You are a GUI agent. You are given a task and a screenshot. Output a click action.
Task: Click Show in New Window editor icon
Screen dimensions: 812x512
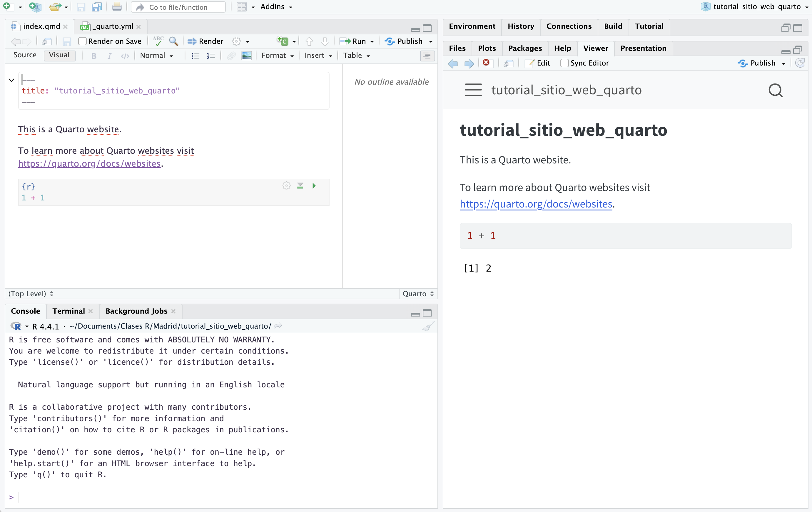46,41
